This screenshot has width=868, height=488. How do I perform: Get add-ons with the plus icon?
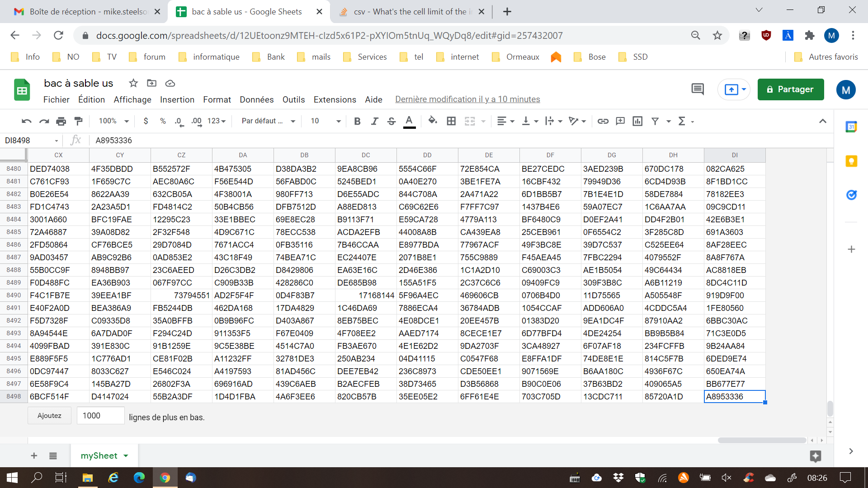click(x=851, y=249)
